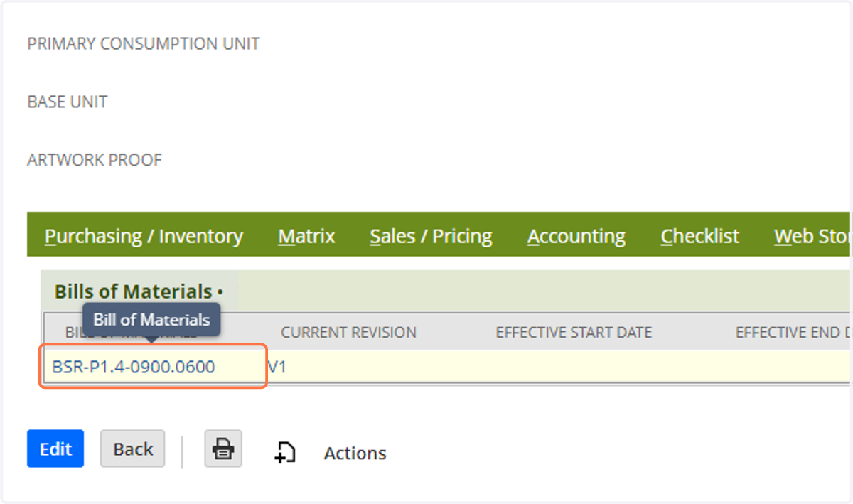
Task: Select the Accounting tab
Action: [576, 237]
